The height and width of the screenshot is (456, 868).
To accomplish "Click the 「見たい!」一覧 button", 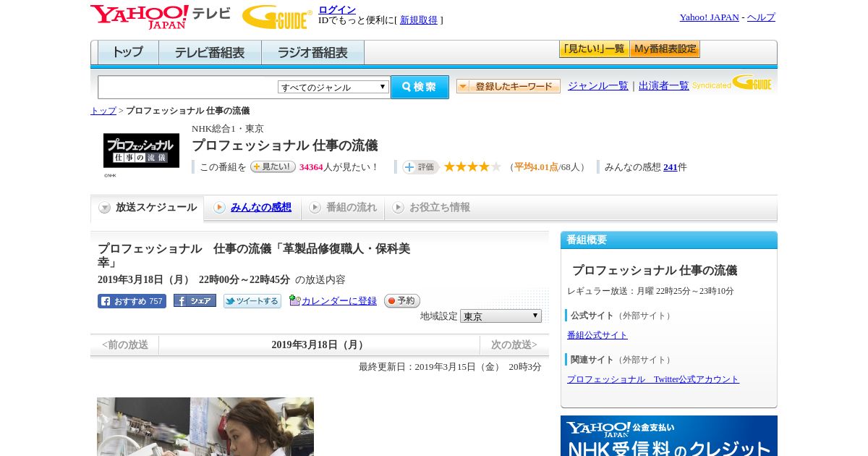I will pyautogui.click(x=594, y=49).
